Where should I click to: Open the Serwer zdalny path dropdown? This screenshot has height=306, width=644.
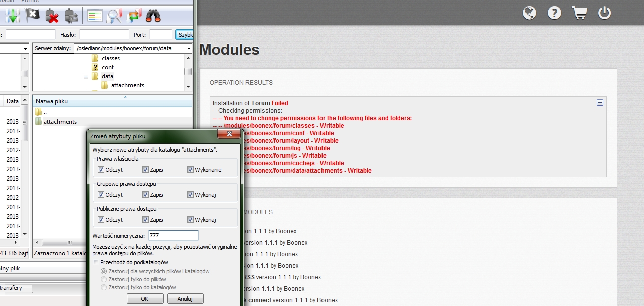click(189, 49)
